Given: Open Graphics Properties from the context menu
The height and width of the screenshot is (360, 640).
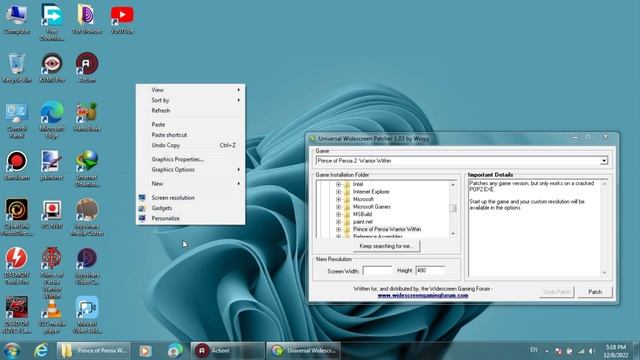Looking at the screenshot, I should (x=191, y=159).
